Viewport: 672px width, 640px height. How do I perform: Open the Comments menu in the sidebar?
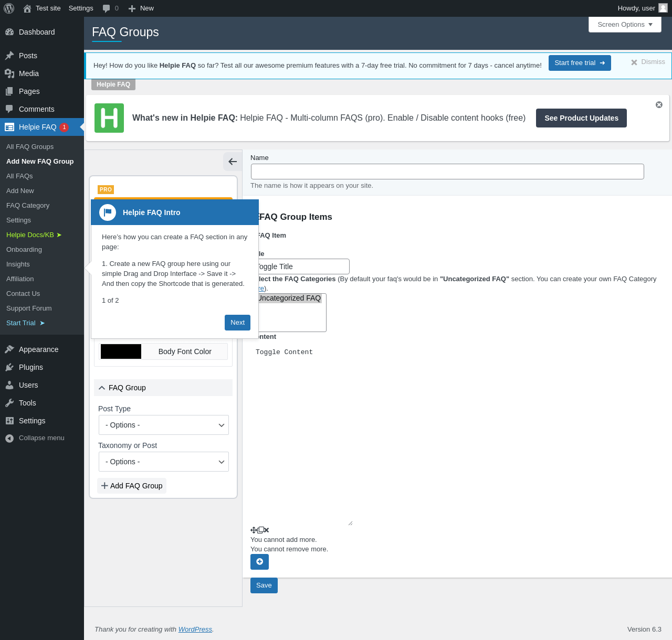click(42, 109)
